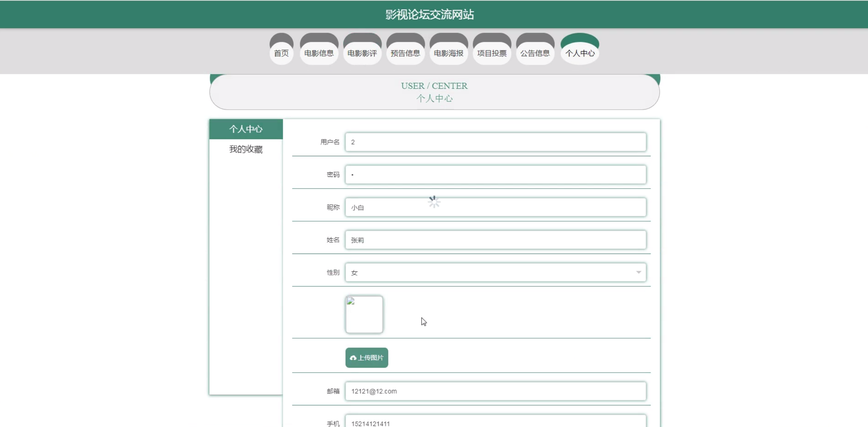Expand the 性别 dropdown arrow
Image resolution: width=868 pixels, height=427 pixels.
[638, 272]
